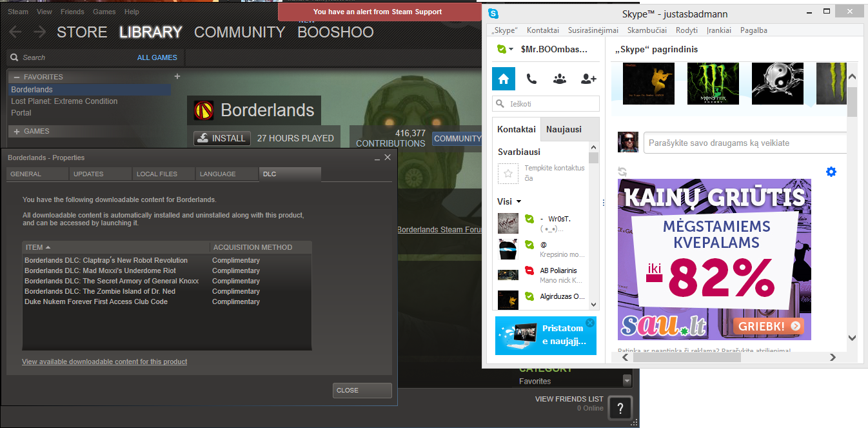868x428 pixels.
Task: Open View available downloadable content link
Action: [104, 362]
